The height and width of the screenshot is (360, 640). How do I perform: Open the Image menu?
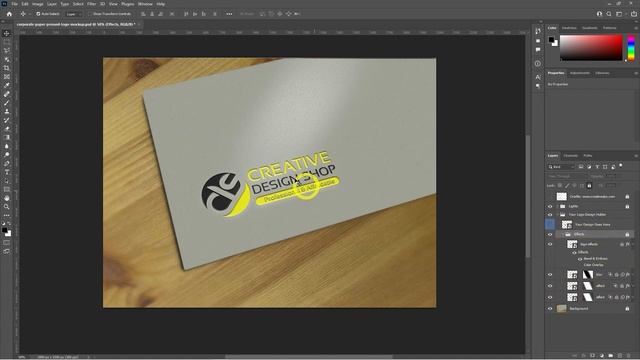click(x=38, y=4)
